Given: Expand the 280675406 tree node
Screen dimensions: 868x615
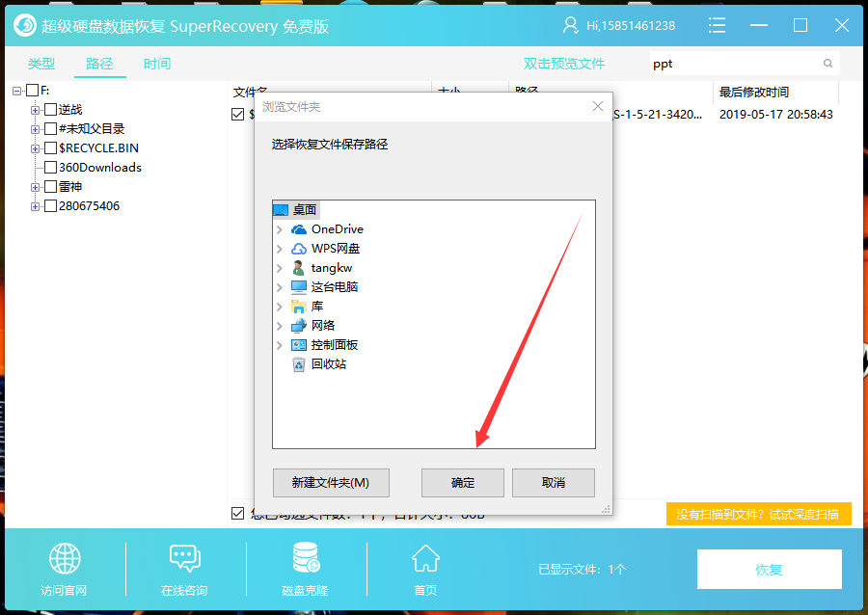Looking at the screenshot, I should pyautogui.click(x=35, y=206).
